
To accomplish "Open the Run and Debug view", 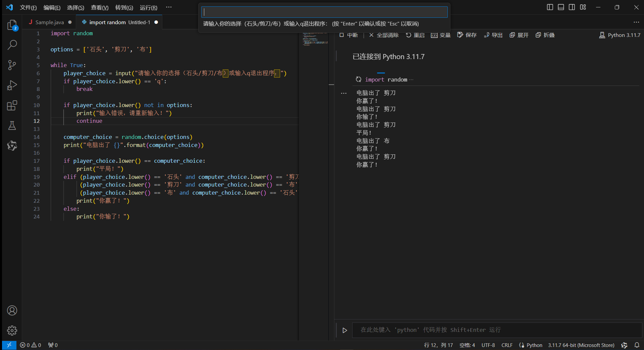I will tap(12, 85).
